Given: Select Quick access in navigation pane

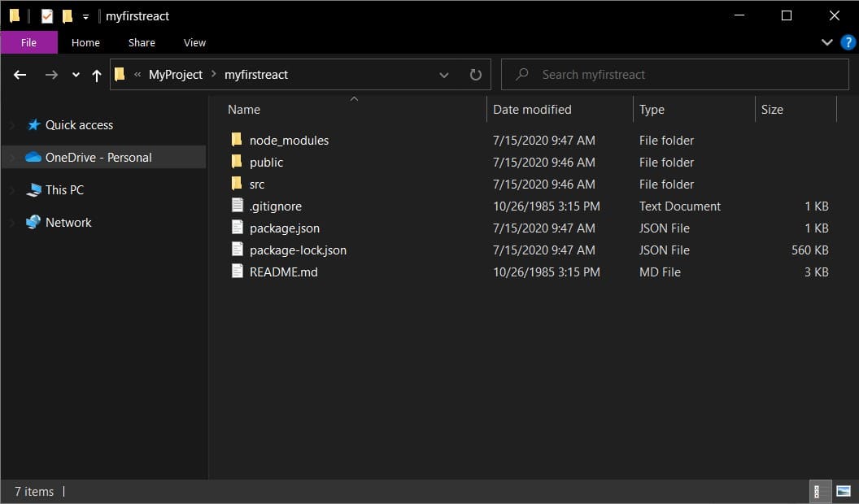Looking at the screenshot, I should (79, 124).
